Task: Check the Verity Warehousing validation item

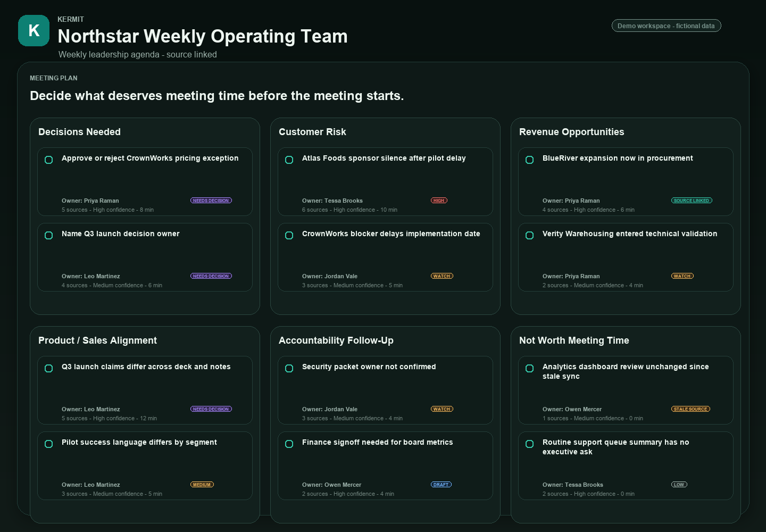Action: click(530, 235)
